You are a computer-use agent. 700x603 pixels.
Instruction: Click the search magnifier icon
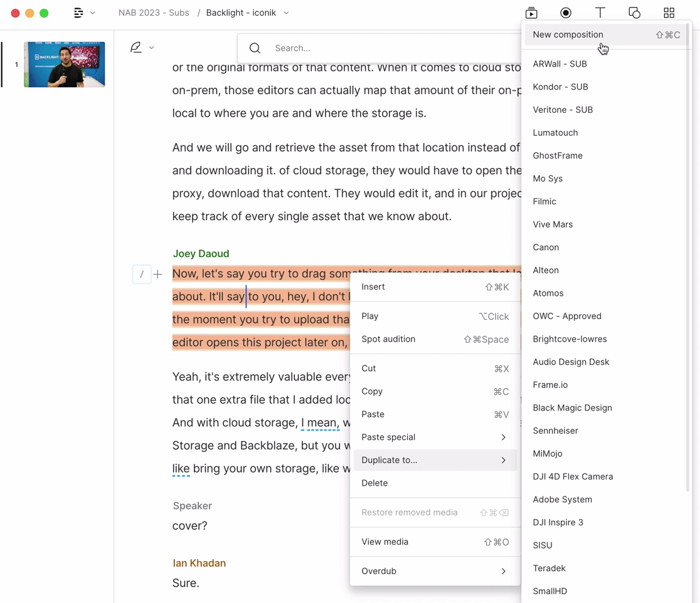255,48
